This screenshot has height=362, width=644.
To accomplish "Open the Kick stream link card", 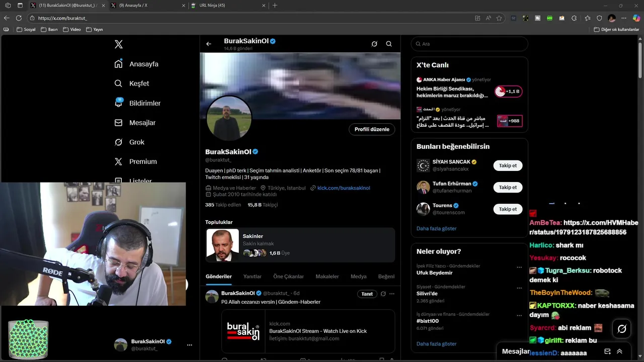I will pyautogui.click(x=308, y=331).
